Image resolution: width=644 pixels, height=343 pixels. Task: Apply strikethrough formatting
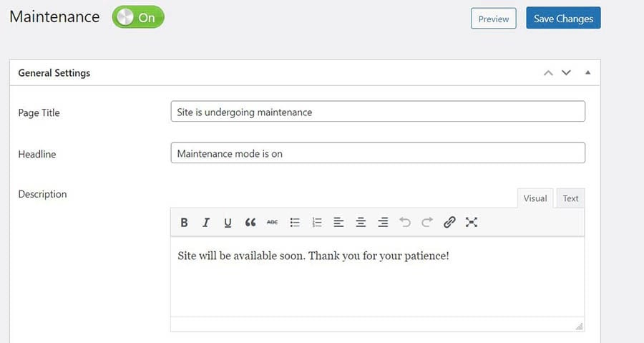(272, 223)
